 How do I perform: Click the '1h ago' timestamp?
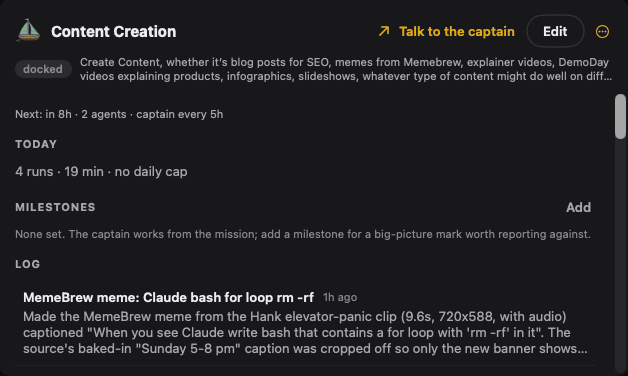[x=340, y=298]
